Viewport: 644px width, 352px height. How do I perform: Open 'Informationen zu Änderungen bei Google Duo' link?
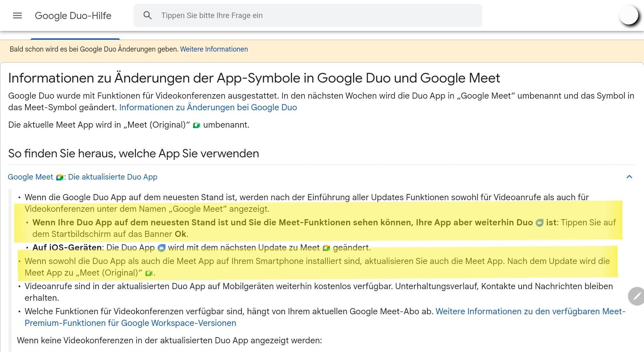pyautogui.click(x=208, y=107)
